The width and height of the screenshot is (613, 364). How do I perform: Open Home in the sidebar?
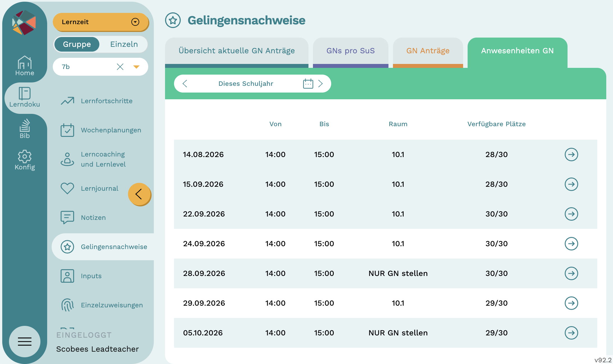tap(25, 66)
